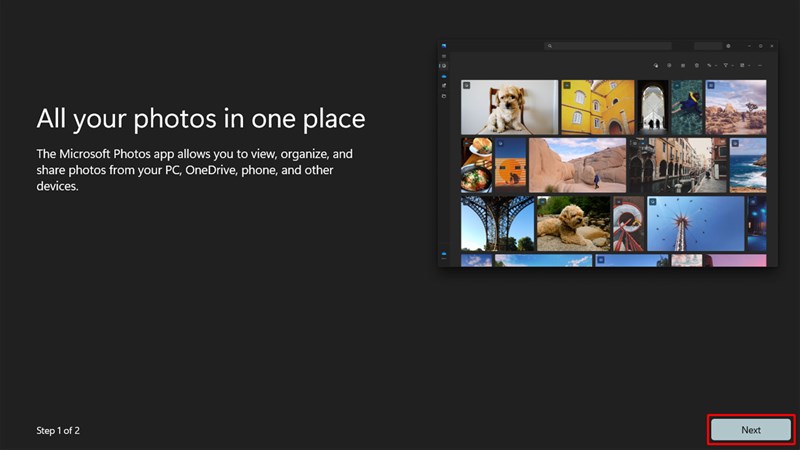Click the "Step 1 of 2" indicator text

[x=58, y=431]
